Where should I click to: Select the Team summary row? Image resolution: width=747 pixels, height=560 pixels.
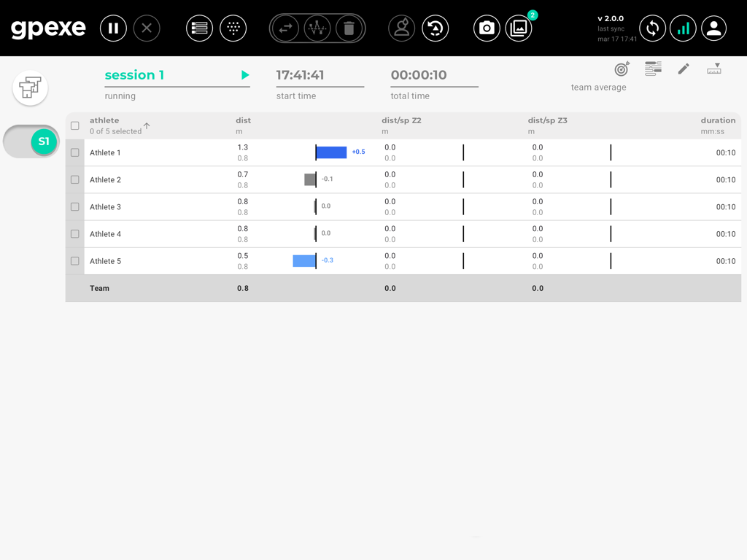99,288
